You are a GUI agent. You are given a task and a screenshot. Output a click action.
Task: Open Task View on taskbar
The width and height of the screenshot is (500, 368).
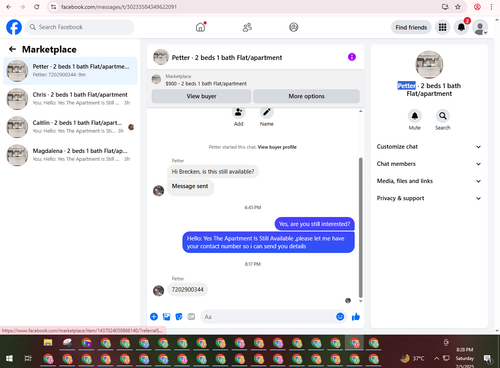(28, 359)
